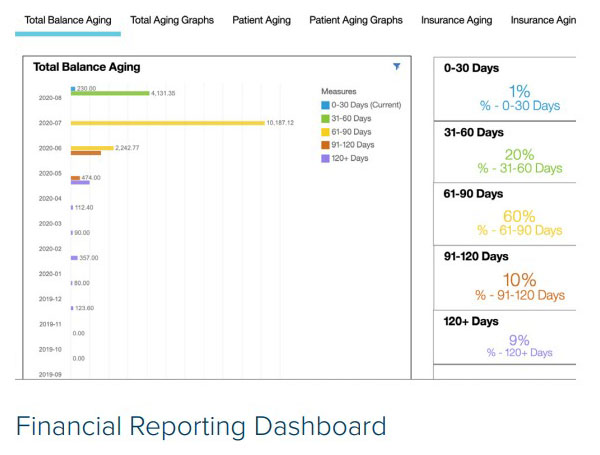This screenshot has width=600, height=455.
Task: Click the yellow 61-90 Days legend swatch
Action: click(325, 131)
